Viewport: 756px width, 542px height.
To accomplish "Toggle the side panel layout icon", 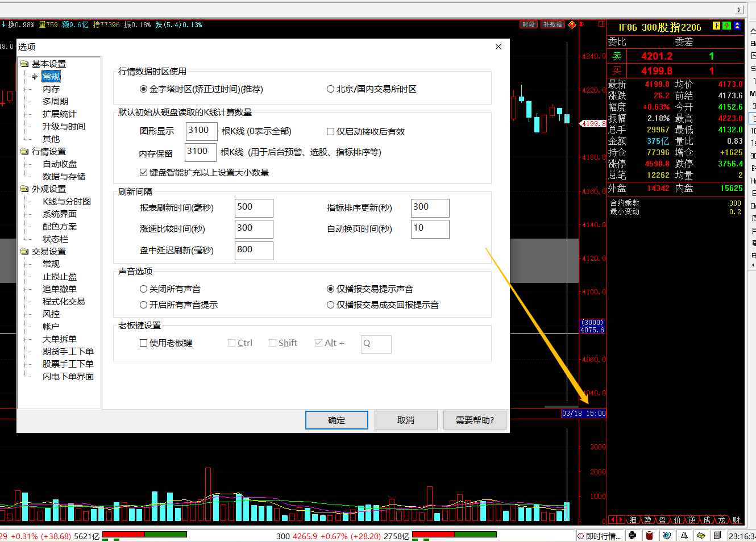I will click(601, 24).
